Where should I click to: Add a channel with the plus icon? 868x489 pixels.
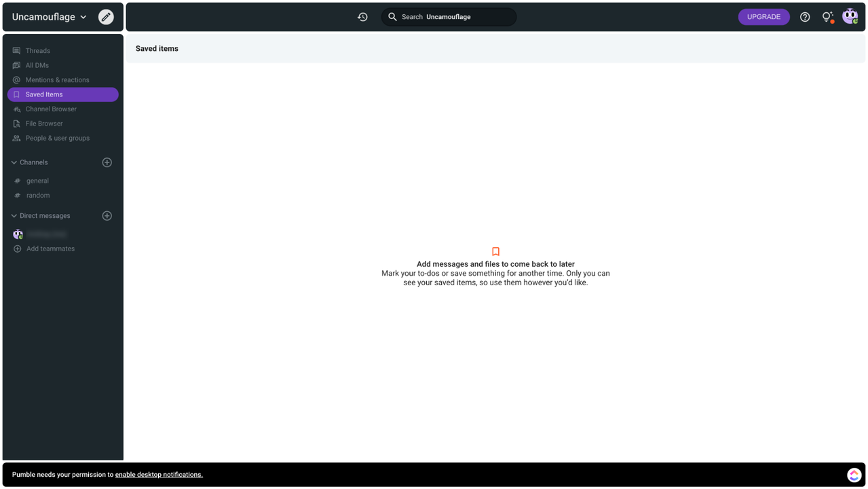click(107, 162)
